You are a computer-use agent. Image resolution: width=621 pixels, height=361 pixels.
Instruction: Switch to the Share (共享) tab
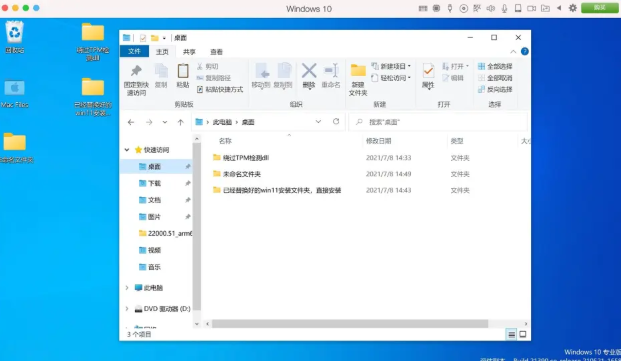pyautogui.click(x=189, y=52)
